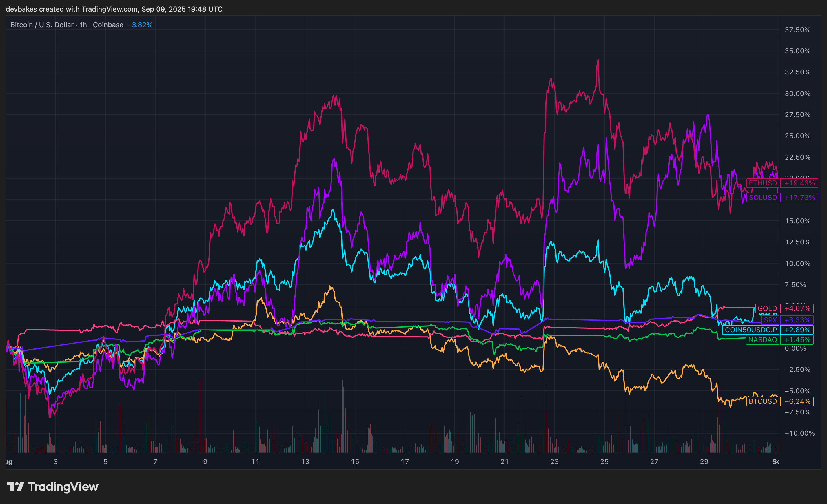Click the BTCUSD series label
Viewport: 827px width, 504px height.
pyautogui.click(x=763, y=401)
